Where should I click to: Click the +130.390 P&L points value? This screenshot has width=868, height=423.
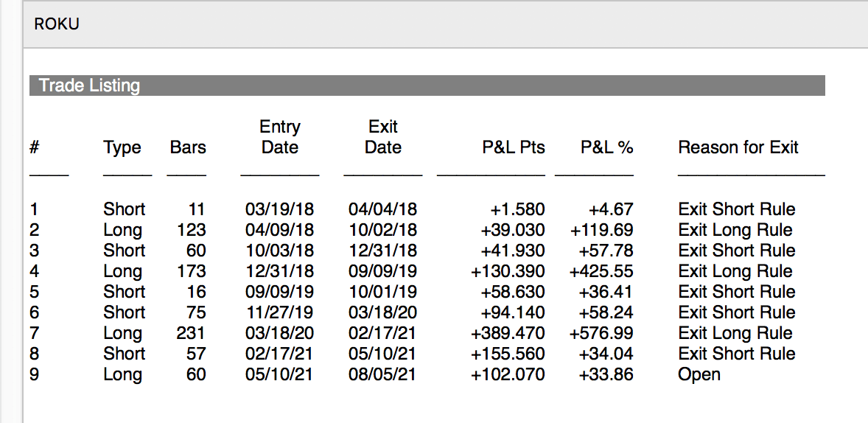(508, 271)
